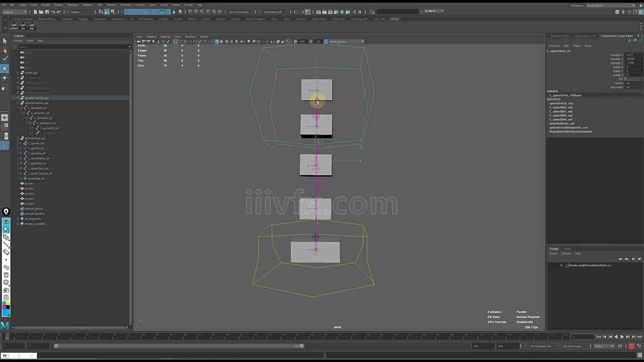
Task: Open the 24 fps dropdown
Action: 604,346
